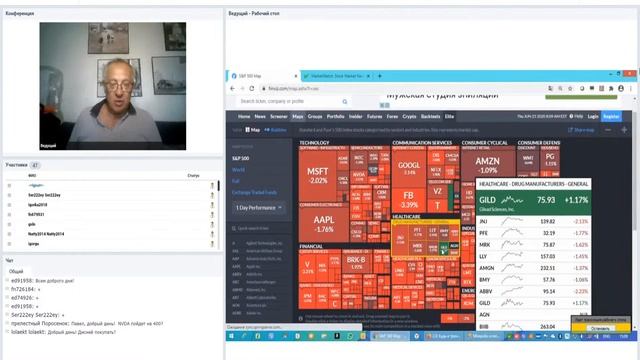Click the FB tile on heatmap
The image size is (640, 360).
[x=409, y=200]
